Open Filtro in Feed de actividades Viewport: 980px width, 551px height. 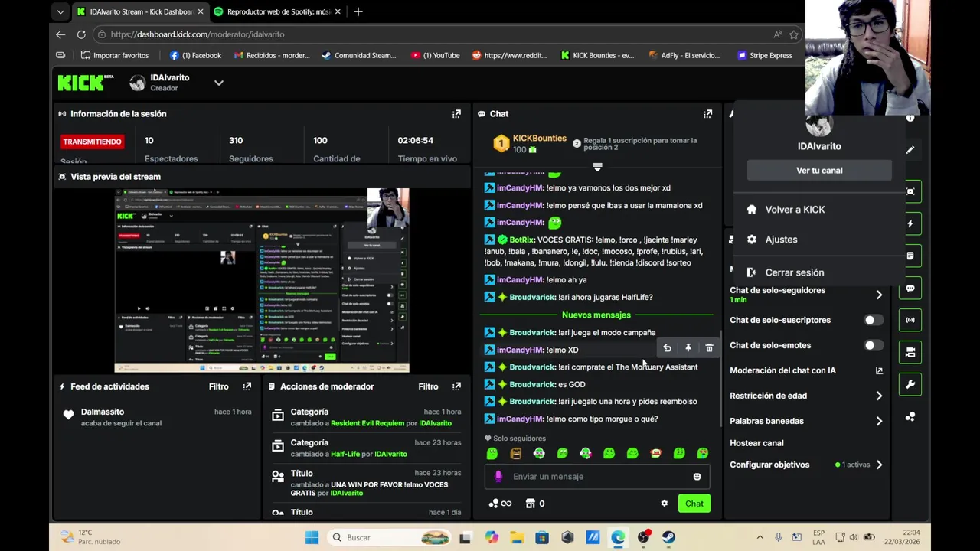(x=218, y=386)
